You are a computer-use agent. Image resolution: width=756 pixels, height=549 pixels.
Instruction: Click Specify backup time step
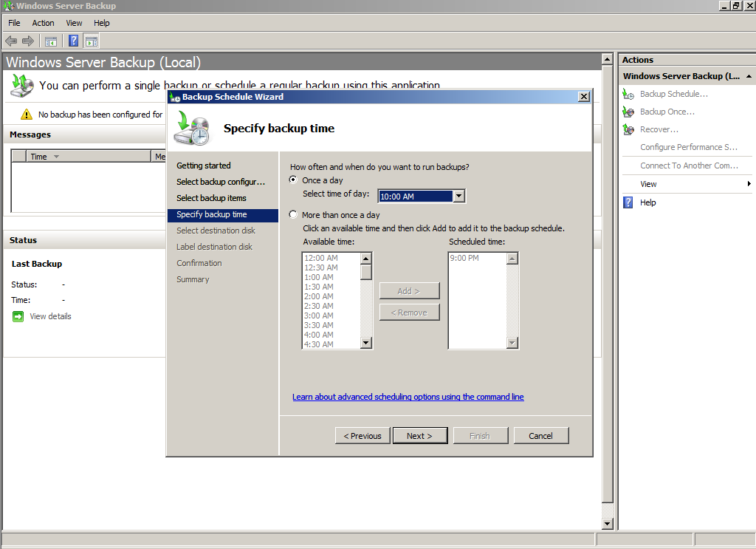(x=223, y=215)
